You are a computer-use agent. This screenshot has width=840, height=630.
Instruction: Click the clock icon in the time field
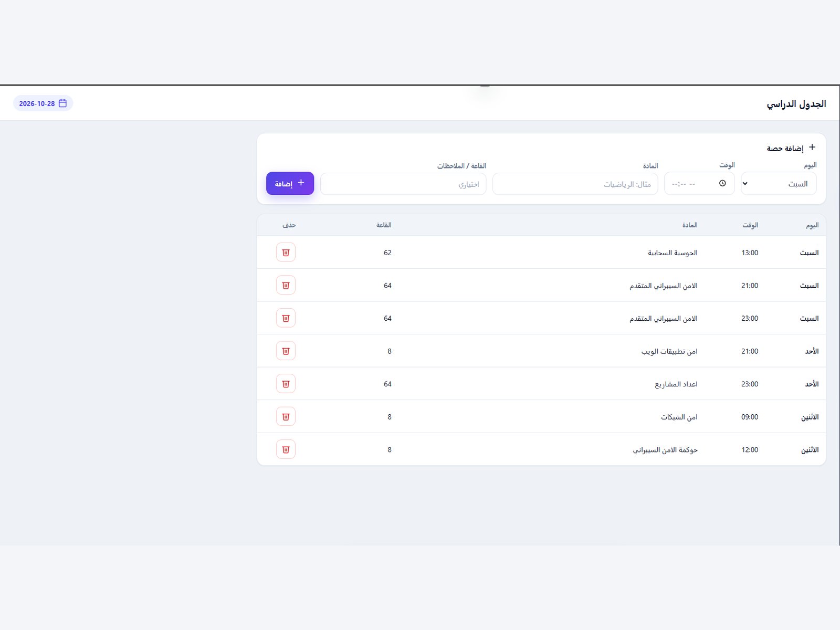coord(722,183)
